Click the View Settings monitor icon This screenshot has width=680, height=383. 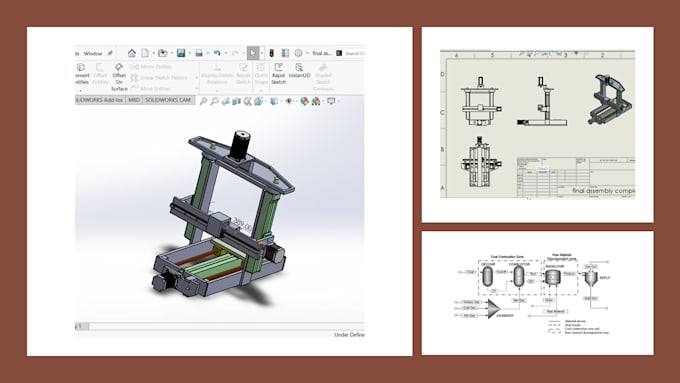point(331,101)
